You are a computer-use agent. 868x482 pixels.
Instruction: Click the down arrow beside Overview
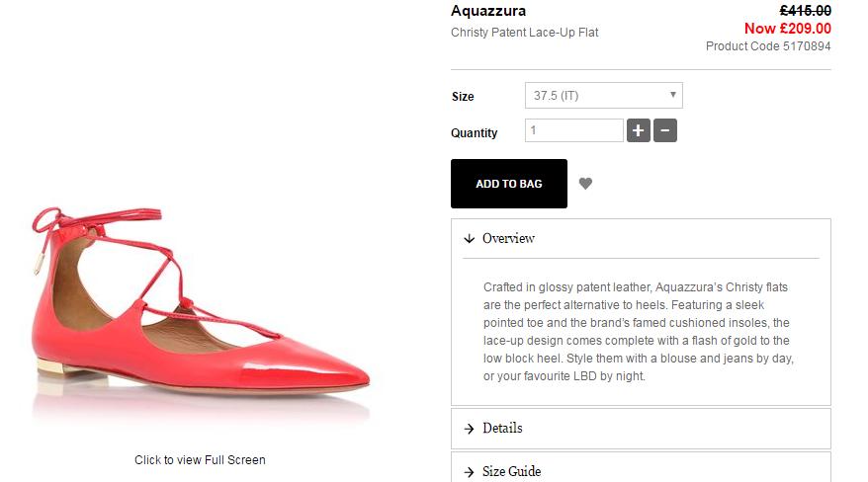click(x=469, y=238)
